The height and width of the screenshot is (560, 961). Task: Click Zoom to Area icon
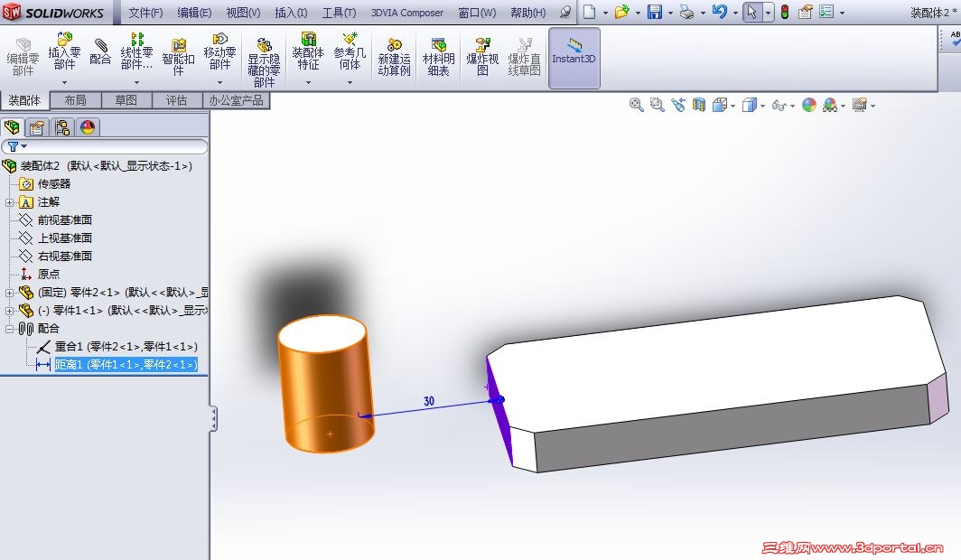[x=657, y=105]
